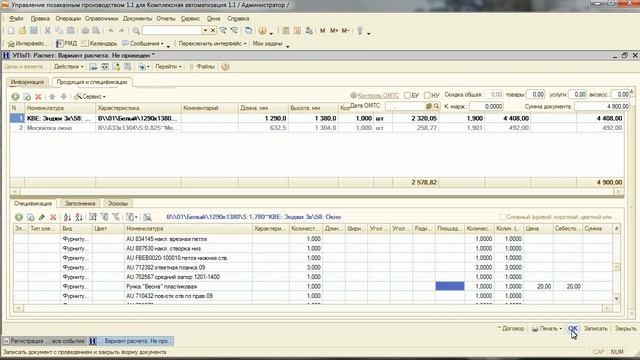Viewport: 640px width, 360px height.
Task: Click the Print icon in main toolbar
Action: (x=85, y=31)
